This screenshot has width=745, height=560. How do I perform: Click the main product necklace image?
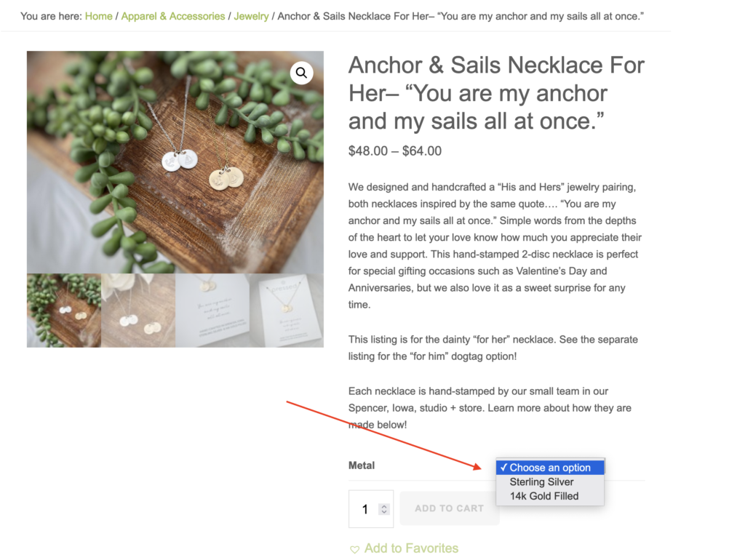coord(175,162)
